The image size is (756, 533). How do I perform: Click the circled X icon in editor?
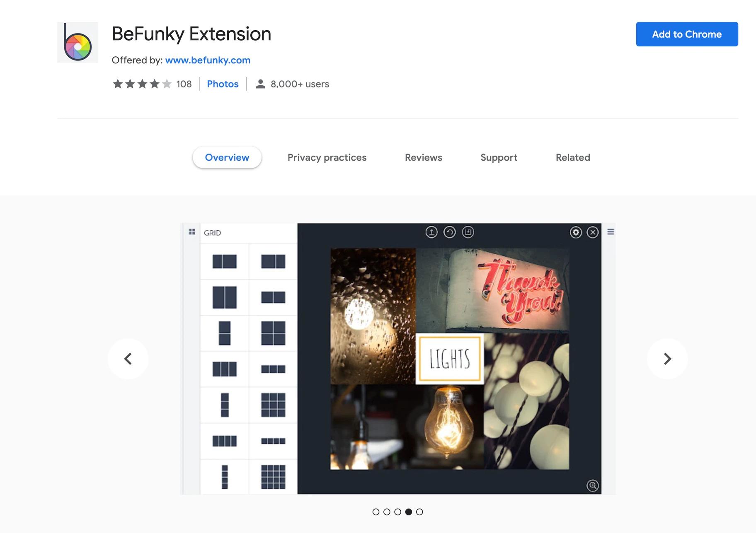[x=593, y=232]
